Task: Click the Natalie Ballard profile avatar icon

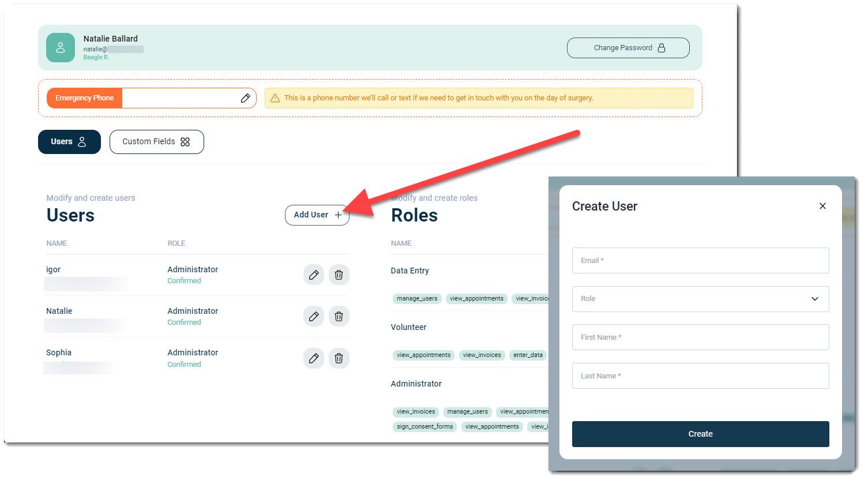Action: pos(61,48)
